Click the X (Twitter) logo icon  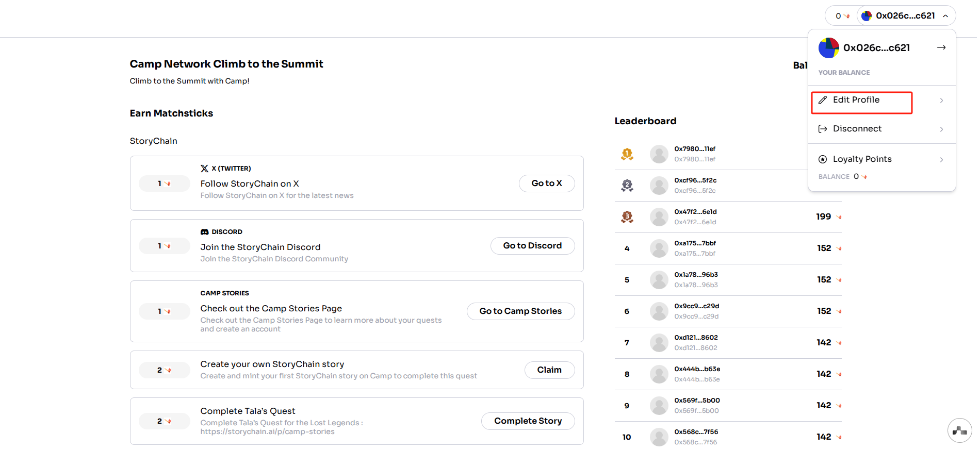[205, 169]
